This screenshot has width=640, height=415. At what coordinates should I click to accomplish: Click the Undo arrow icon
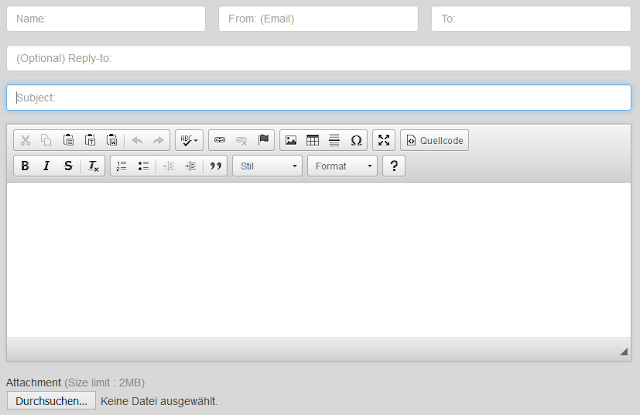point(137,140)
